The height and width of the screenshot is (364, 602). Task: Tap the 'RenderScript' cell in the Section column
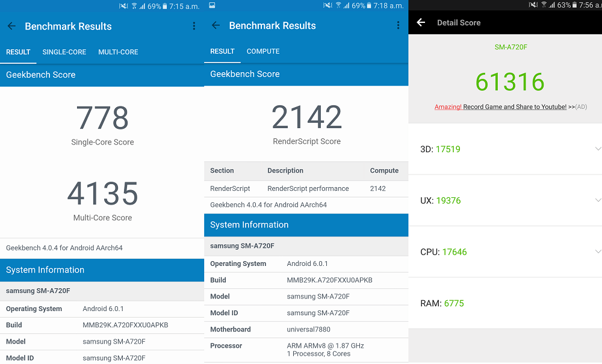[x=230, y=189]
